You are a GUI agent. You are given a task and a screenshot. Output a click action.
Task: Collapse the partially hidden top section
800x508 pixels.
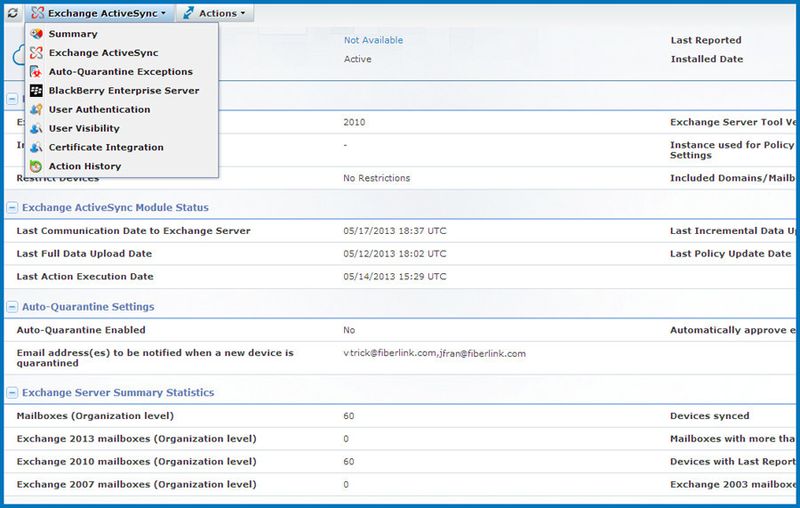point(12,98)
